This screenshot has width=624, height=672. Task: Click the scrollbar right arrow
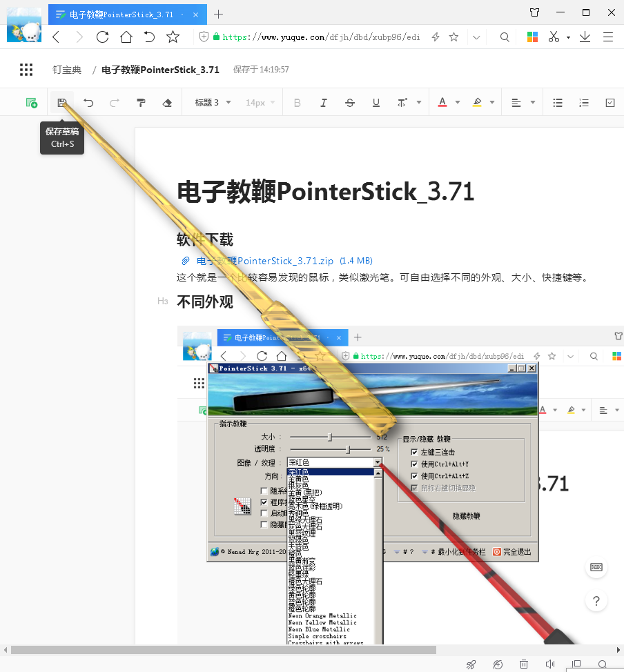tap(618, 650)
